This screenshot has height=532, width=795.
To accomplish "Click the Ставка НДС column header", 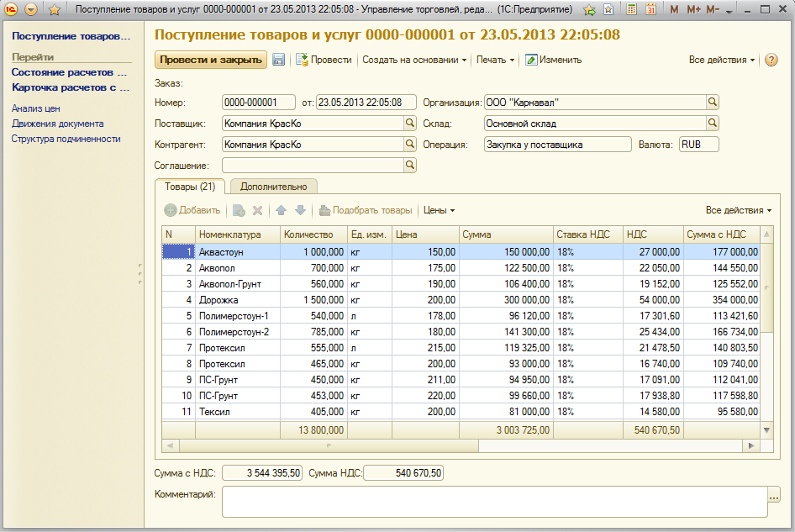I will (588, 234).
